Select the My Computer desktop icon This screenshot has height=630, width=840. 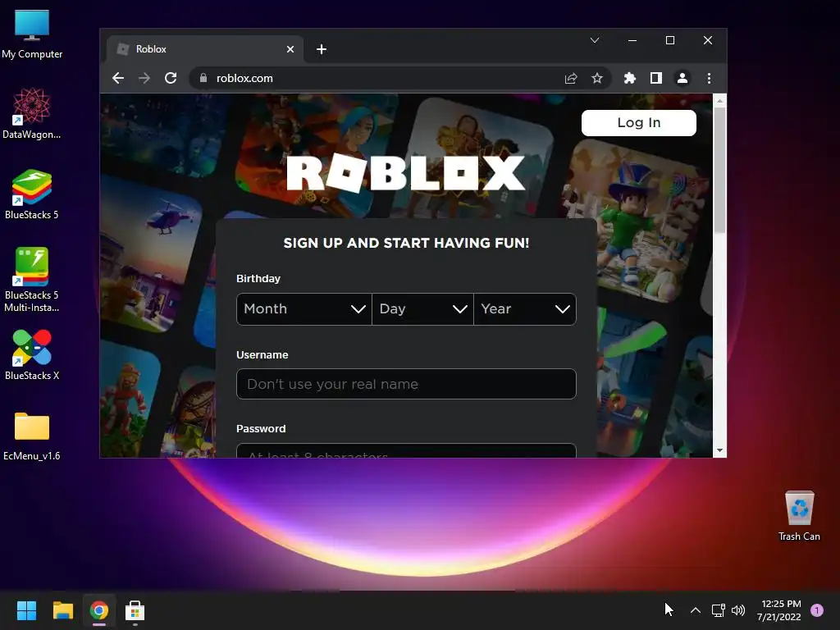pyautogui.click(x=32, y=34)
